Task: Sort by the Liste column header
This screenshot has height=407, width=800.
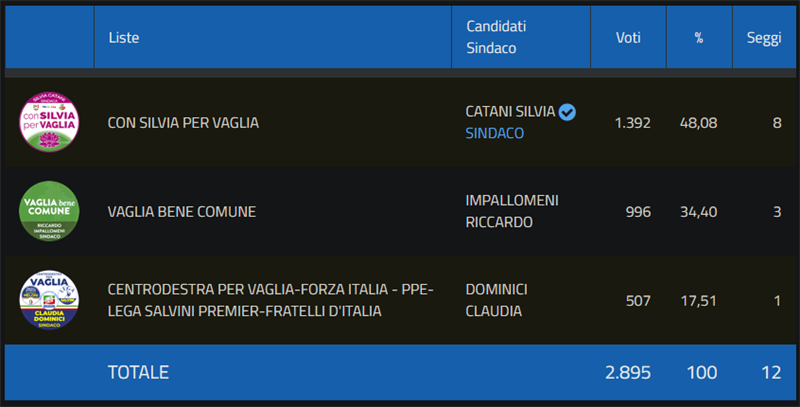Action: tap(124, 38)
